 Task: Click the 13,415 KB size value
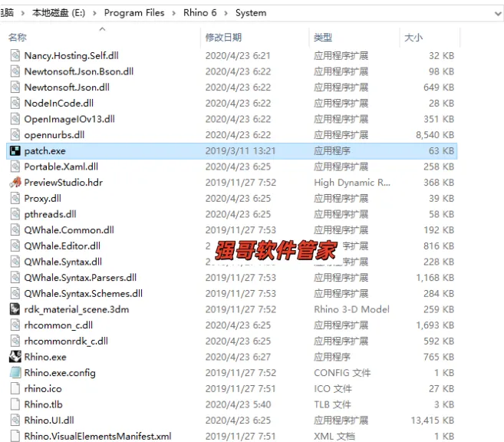[x=433, y=421]
